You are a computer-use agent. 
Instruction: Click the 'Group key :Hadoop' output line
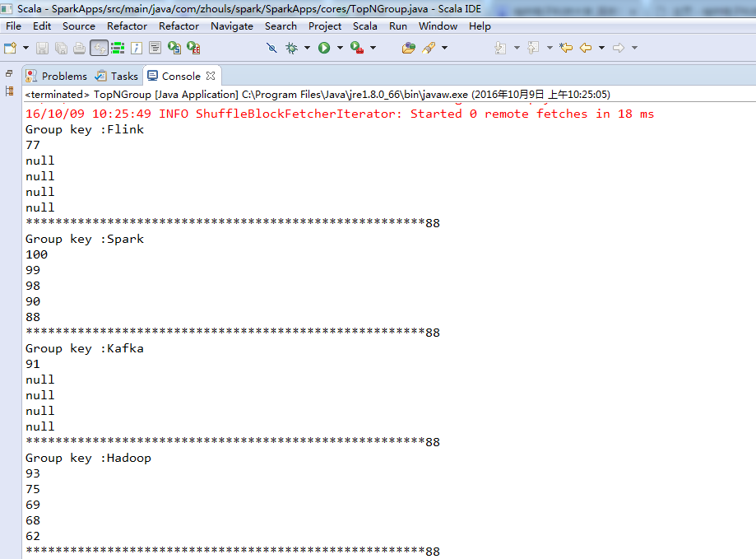coord(88,458)
